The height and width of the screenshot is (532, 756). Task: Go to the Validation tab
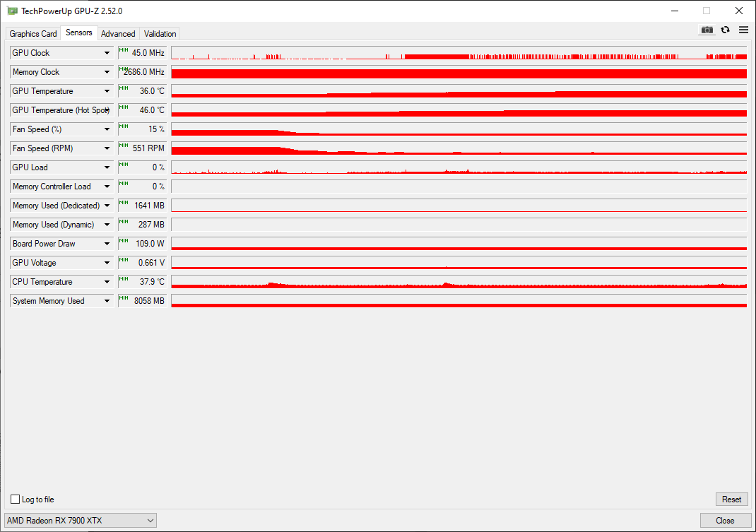(160, 34)
